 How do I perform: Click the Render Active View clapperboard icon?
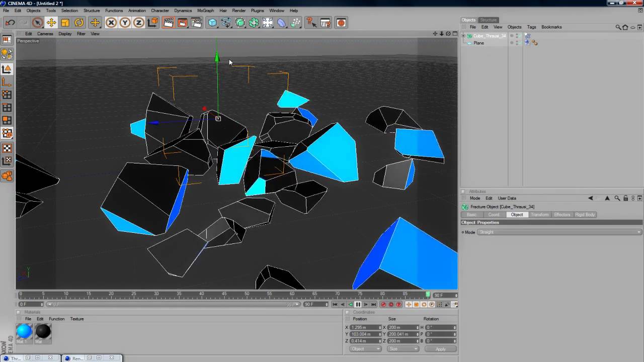[x=169, y=23]
